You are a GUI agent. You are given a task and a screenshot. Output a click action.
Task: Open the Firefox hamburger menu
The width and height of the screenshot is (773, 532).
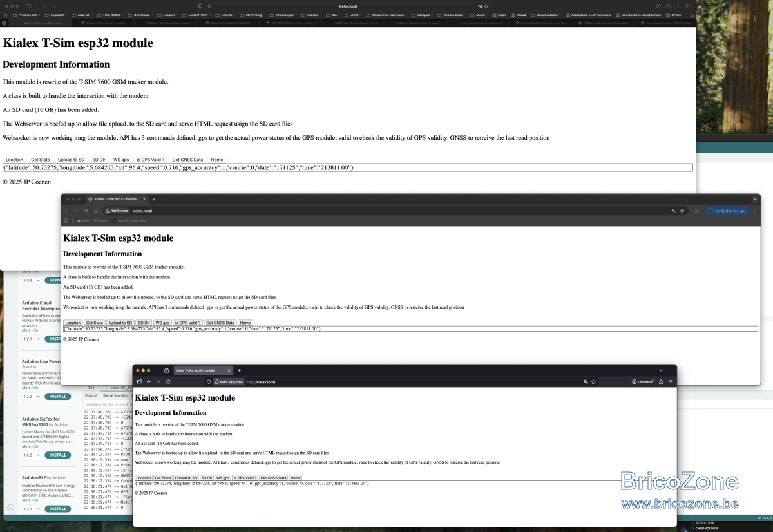pos(671,381)
